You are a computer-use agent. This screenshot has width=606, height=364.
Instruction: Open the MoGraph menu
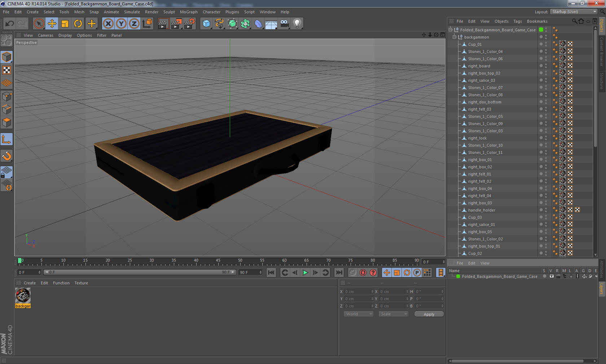coord(189,12)
